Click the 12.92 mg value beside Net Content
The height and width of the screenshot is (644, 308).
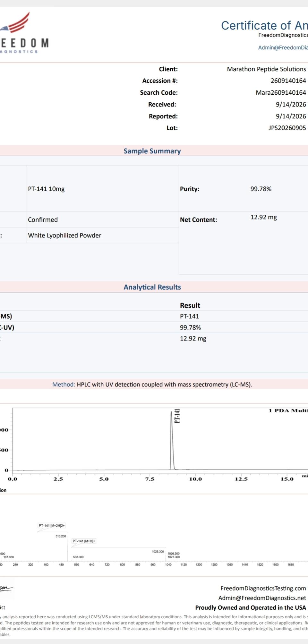pos(263,217)
